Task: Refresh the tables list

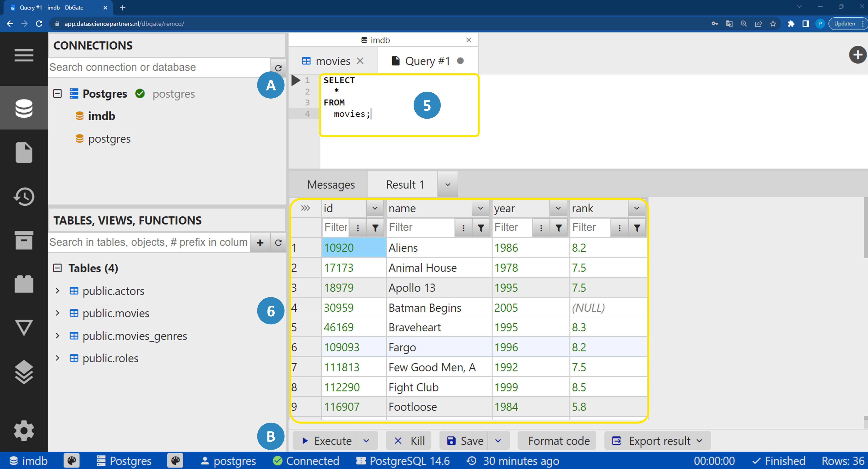Action: point(278,242)
